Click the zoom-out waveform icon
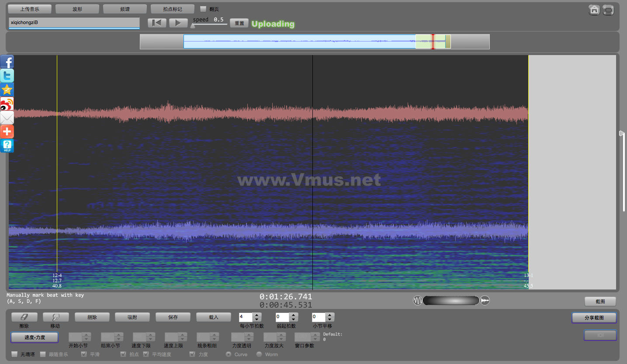Screen dimensions: 627x364 pos(417,301)
